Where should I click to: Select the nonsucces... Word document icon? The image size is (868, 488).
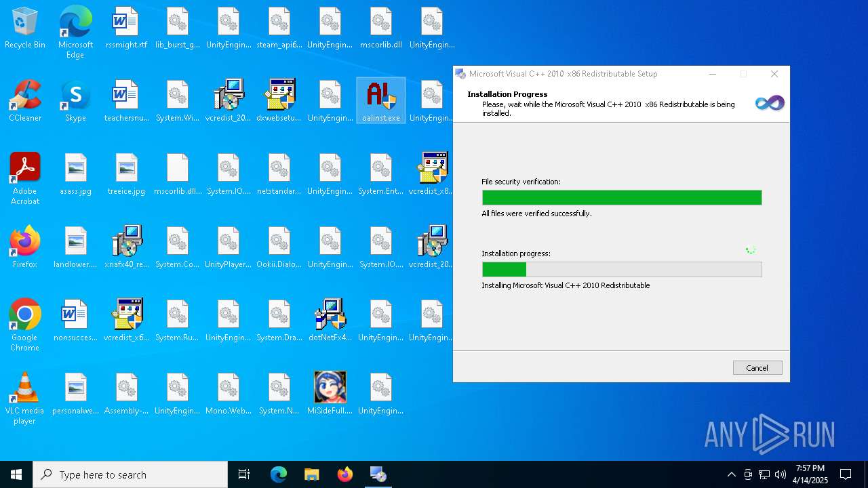click(75, 321)
